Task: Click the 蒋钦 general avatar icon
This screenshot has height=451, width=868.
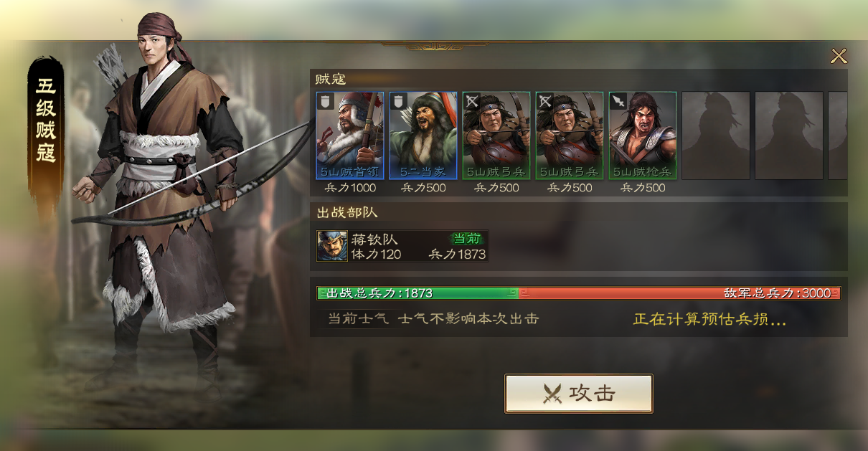Action: coord(332,246)
